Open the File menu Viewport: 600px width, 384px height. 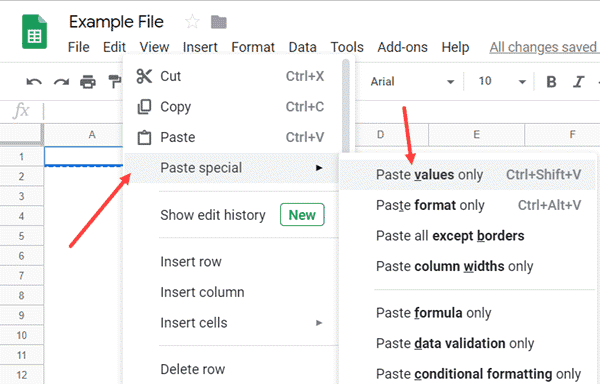[78, 47]
